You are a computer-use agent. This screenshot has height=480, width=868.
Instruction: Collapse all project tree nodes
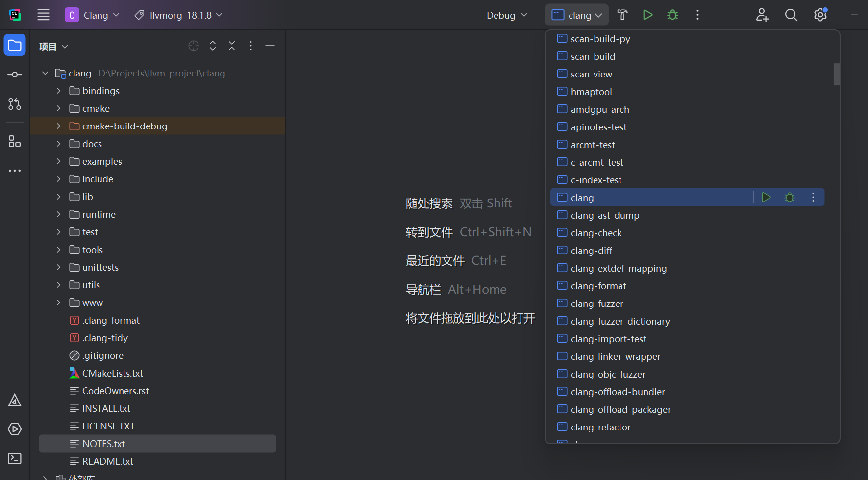(x=232, y=46)
